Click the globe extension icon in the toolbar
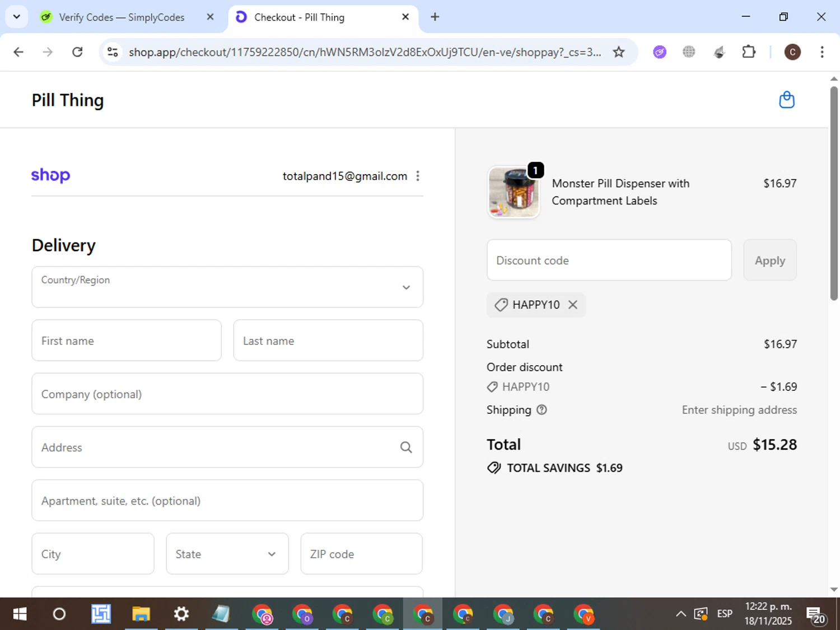The image size is (840, 630). point(689,52)
